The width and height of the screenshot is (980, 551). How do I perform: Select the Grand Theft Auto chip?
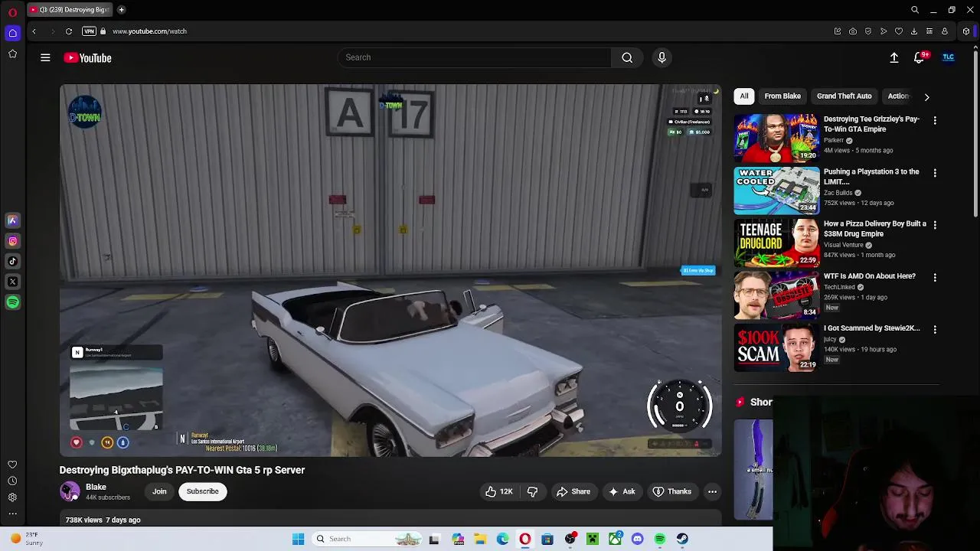point(844,96)
